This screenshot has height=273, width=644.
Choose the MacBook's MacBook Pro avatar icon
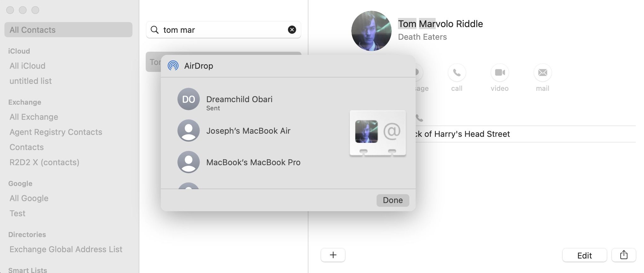(x=189, y=162)
